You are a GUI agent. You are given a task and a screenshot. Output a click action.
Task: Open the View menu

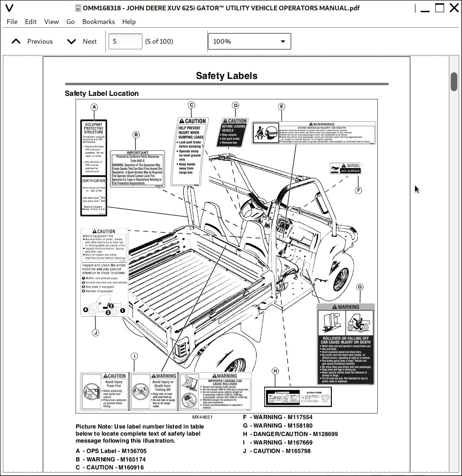point(51,22)
